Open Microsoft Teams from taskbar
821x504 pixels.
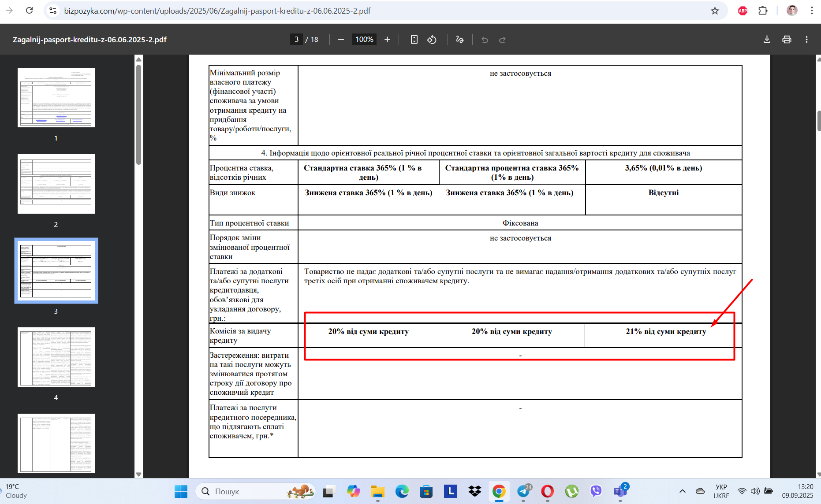point(620,491)
